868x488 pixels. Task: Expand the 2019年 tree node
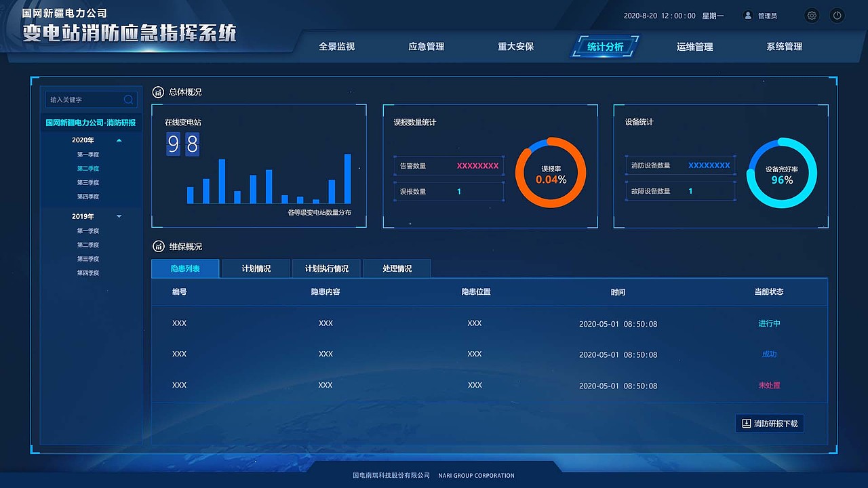pos(119,216)
